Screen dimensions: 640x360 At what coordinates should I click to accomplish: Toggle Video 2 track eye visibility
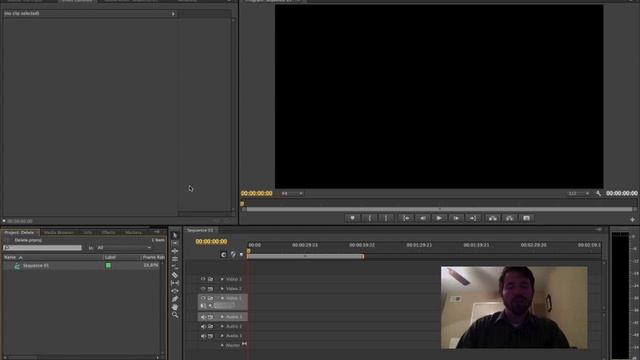(x=203, y=289)
